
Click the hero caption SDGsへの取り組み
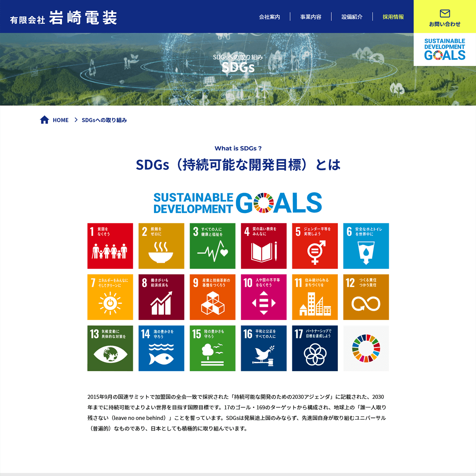pos(238,57)
